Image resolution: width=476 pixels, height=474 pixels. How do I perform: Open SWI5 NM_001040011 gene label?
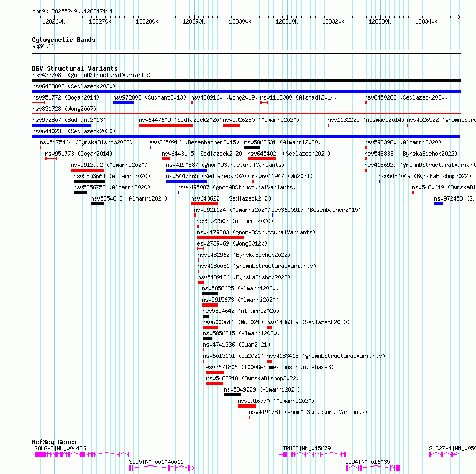[x=156, y=462]
